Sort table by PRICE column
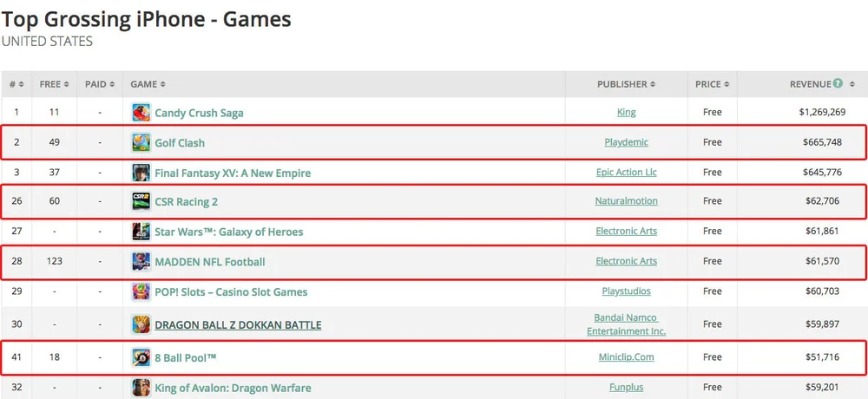The image size is (868, 399). (712, 84)
